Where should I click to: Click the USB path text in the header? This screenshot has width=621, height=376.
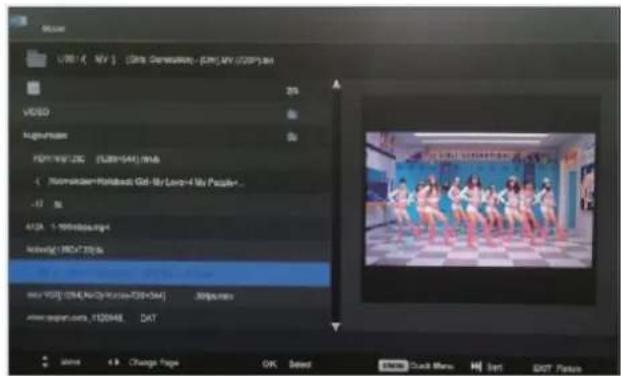(165, 60)
